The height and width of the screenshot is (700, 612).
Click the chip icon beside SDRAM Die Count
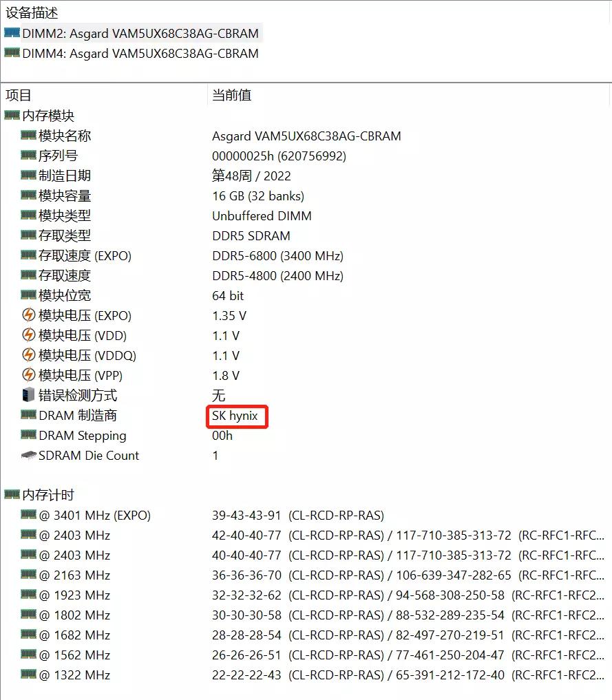pyautogui.click(x=28, y=456)
